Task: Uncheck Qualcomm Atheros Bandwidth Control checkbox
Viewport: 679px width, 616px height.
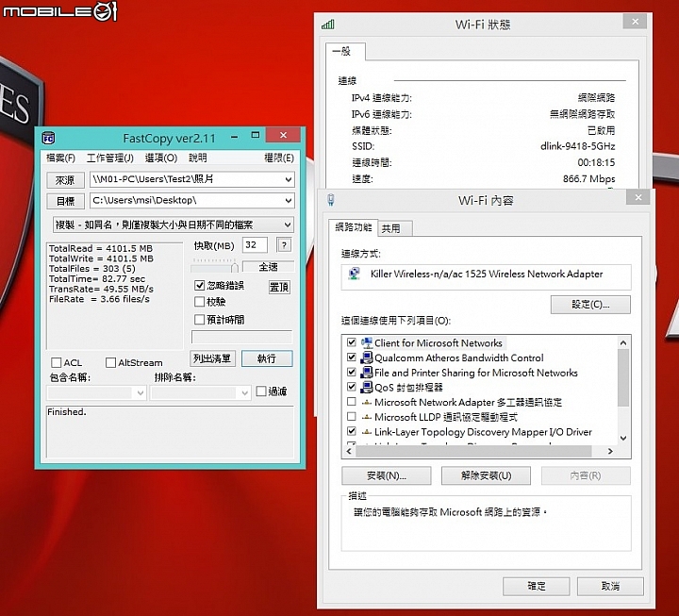Action: click(x=352, y=358)
